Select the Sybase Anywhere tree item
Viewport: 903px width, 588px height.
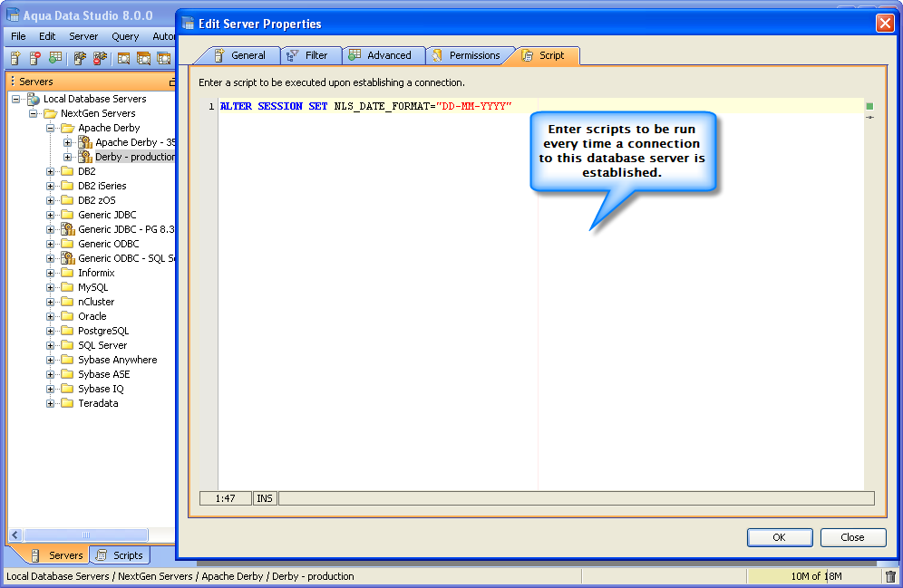(118, 360)
